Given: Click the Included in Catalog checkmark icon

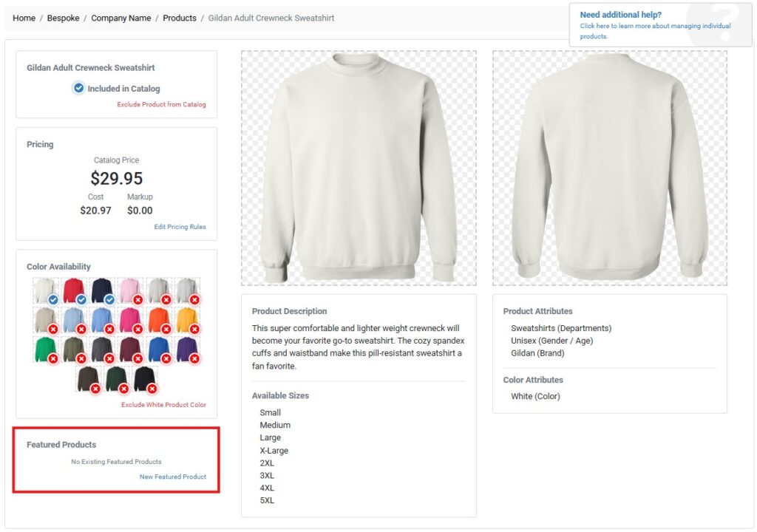Looking at the screenshot, I should click(x=78, y=88).
